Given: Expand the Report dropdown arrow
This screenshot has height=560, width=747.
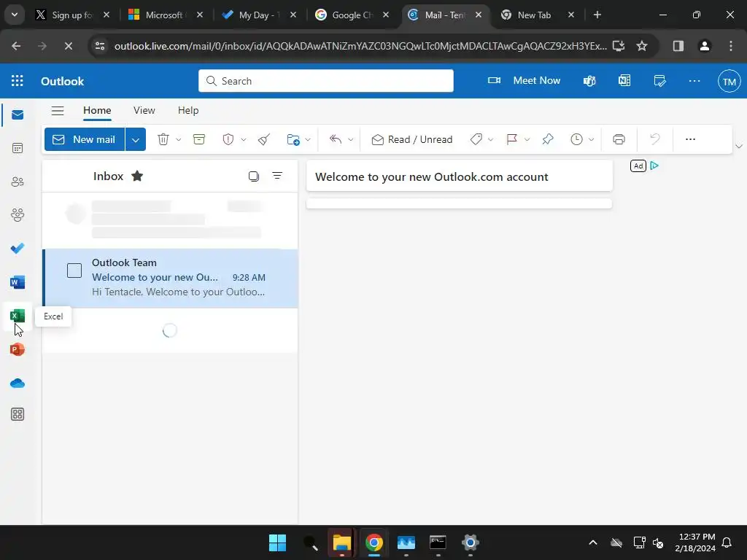Looking at the screenshot, I should (x=244, y=139).
